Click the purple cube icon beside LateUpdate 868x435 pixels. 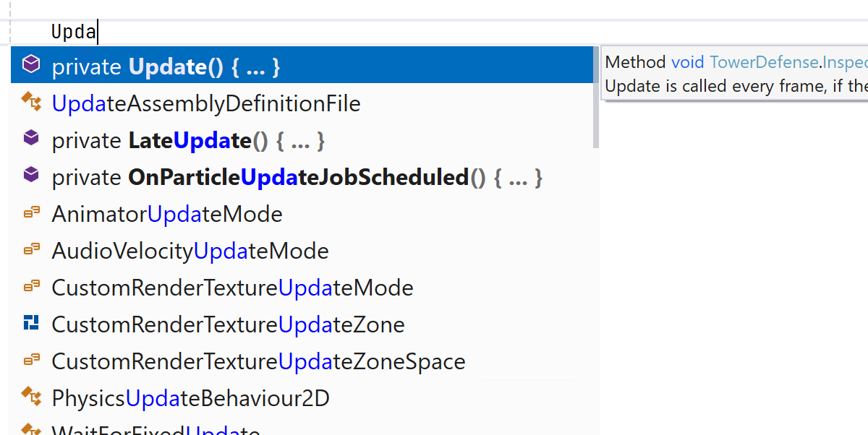click(30, 139)
